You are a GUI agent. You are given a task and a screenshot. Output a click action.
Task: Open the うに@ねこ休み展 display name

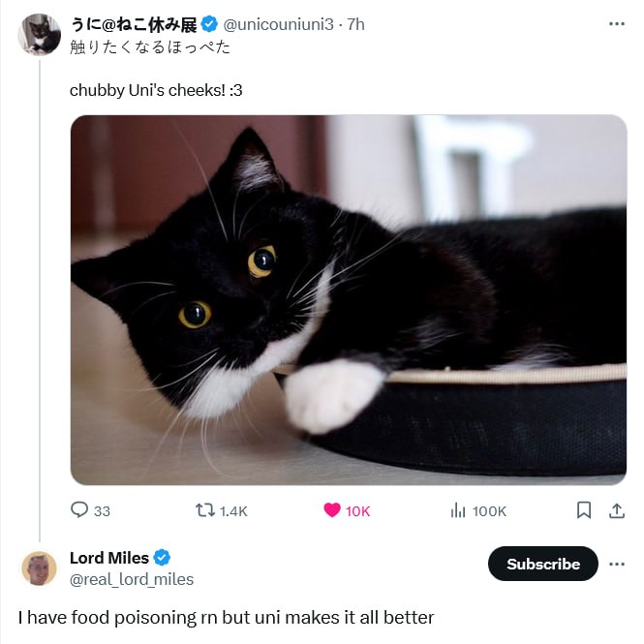[133, 25]
